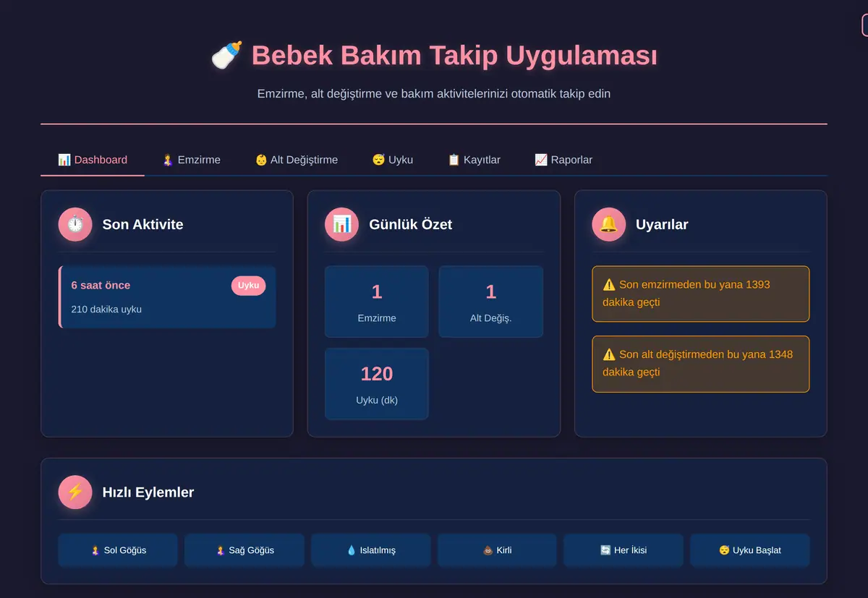The width and height of the screenshot is (868, 598).
Task: Log a Kirli diaper change
Action: pos(497,550)
